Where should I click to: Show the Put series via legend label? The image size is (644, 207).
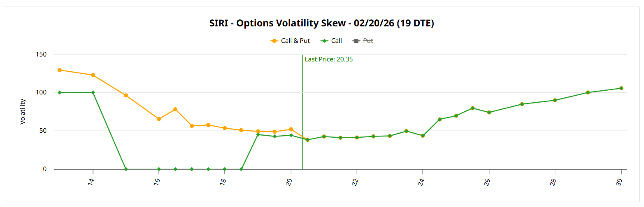[x=368, y=41]
